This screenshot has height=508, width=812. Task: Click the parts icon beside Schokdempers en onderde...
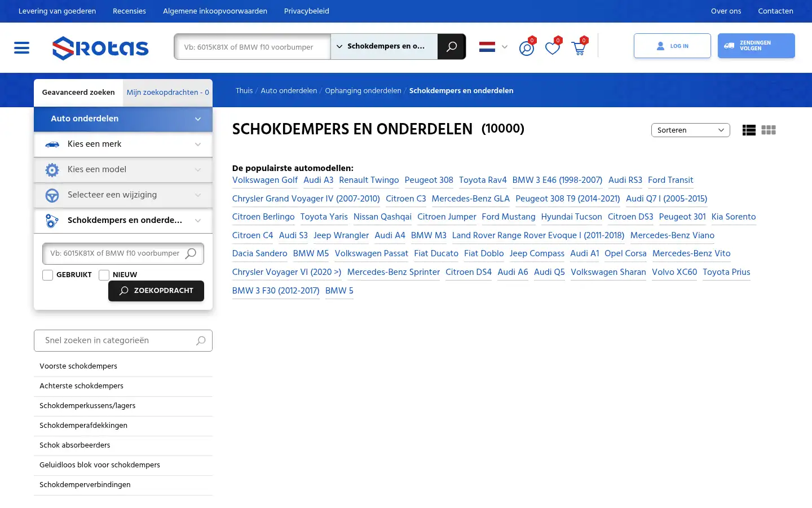coord(52,221)
